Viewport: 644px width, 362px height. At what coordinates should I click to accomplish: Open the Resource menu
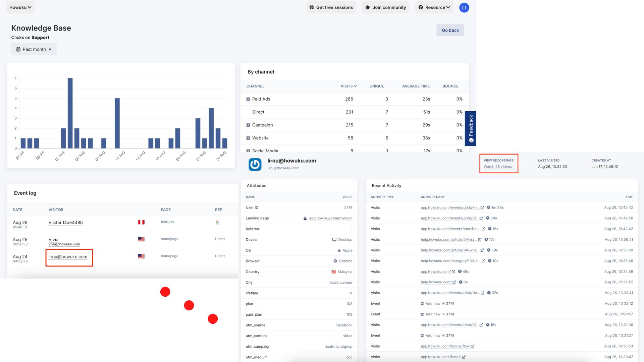[434, 7]
